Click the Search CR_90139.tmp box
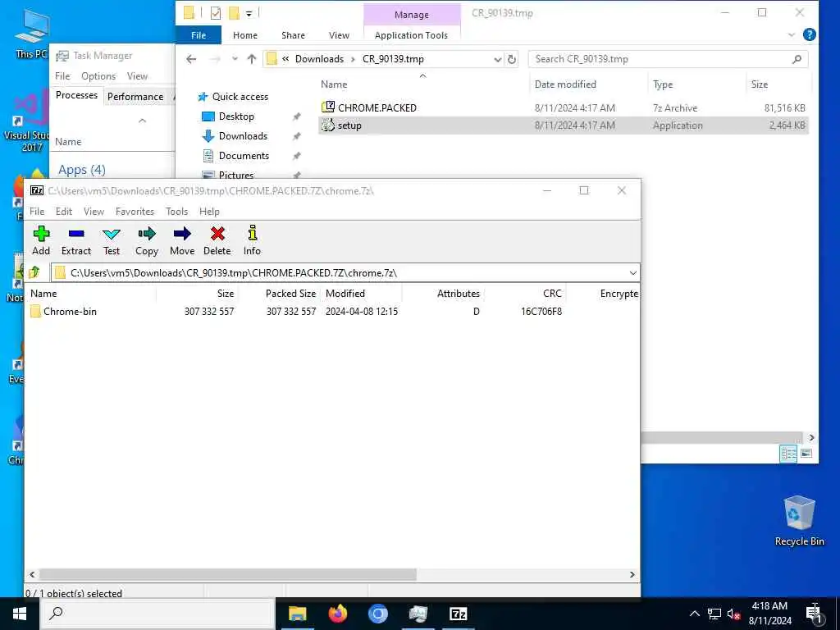840x630 pixels. (668, 59)
